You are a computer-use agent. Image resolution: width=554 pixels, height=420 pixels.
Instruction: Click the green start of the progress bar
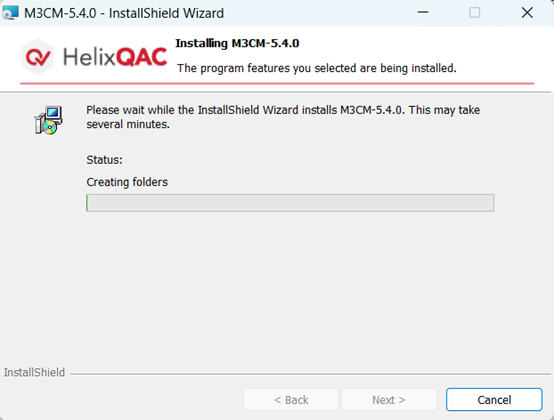pyautogui.click(x=87, y=203)
